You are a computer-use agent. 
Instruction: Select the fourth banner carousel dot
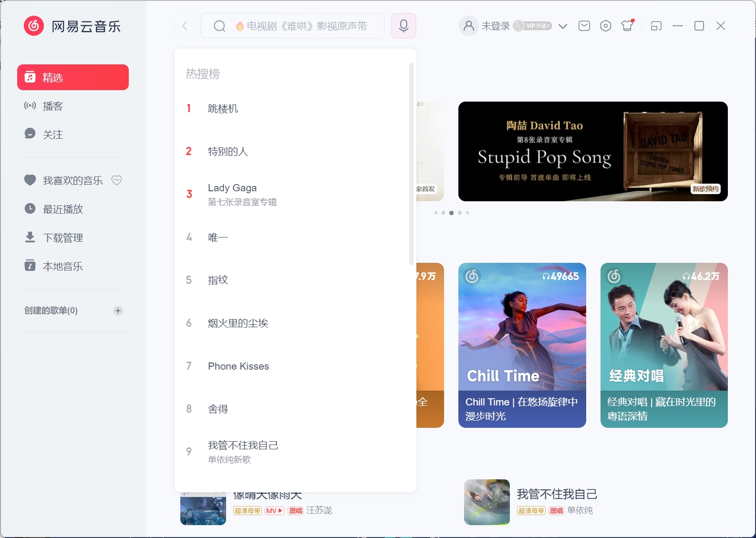pyautogui.click(x=460, y=213)
